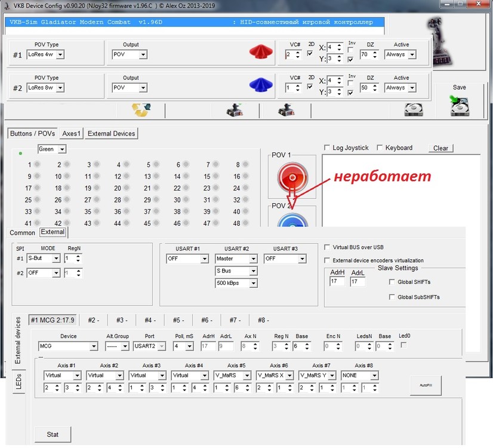
Task: Switch to Axes1 tab
Action: pyautogui.click(x=72, y=133)
